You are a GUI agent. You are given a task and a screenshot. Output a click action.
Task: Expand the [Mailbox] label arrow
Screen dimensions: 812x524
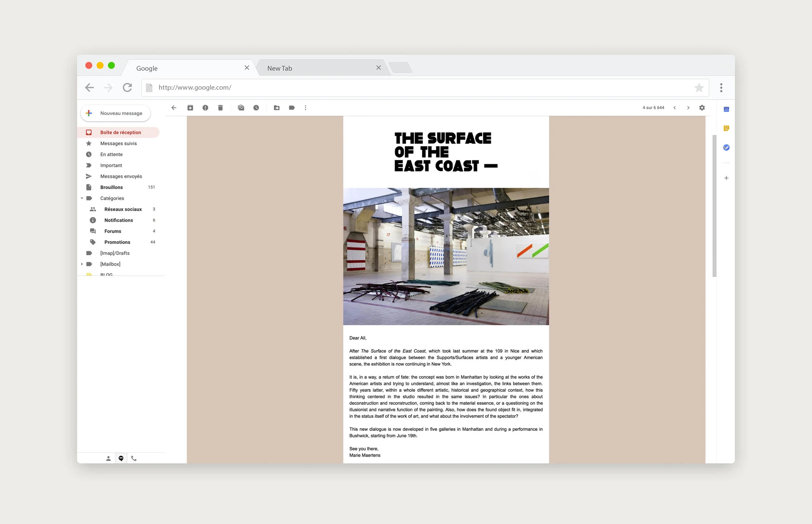[82, 264]
